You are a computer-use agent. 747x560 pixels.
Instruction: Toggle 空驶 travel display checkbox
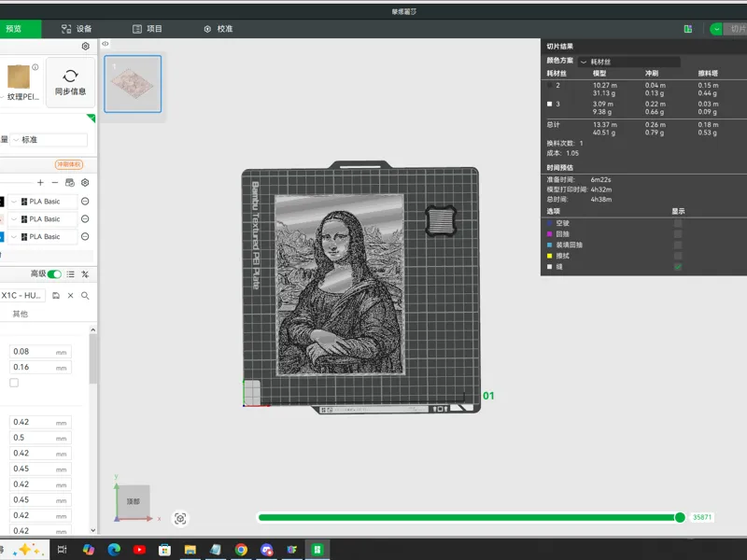click(x=678, y=223)
